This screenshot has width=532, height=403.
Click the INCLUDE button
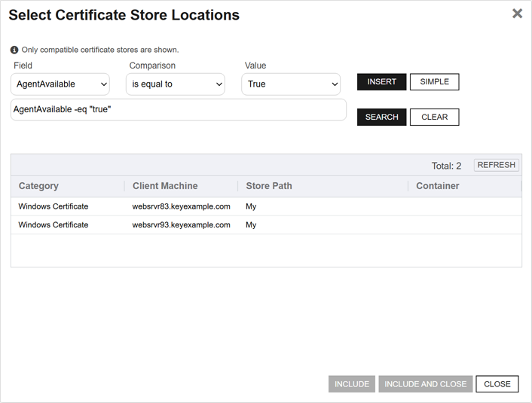click(x=352, y=384)
